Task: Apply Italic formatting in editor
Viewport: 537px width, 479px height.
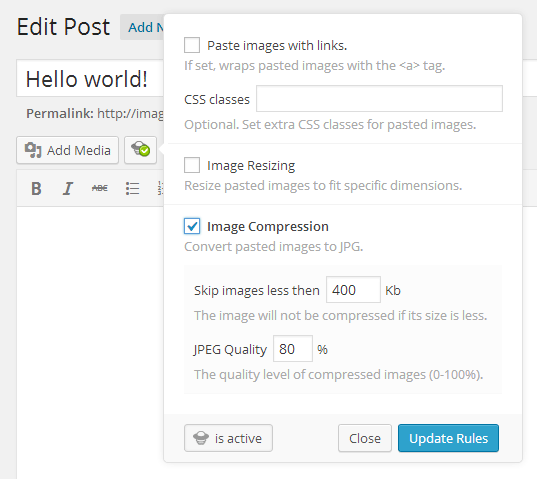Action: (68, 188)
